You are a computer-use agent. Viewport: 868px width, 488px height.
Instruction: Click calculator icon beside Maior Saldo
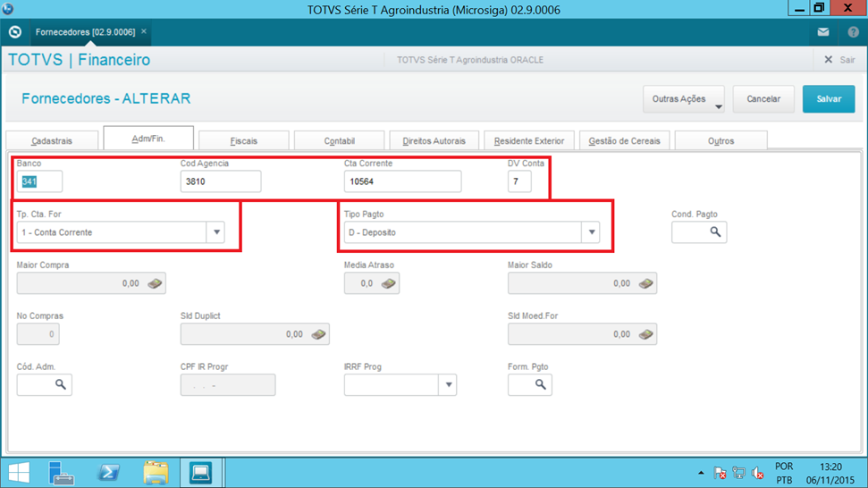645,283
